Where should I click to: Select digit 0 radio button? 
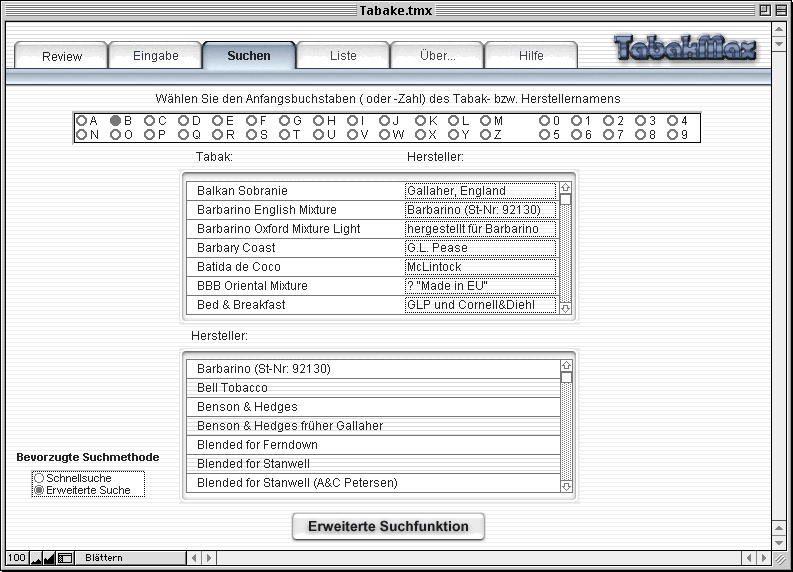pyautogui.click(x=544, y=120)
